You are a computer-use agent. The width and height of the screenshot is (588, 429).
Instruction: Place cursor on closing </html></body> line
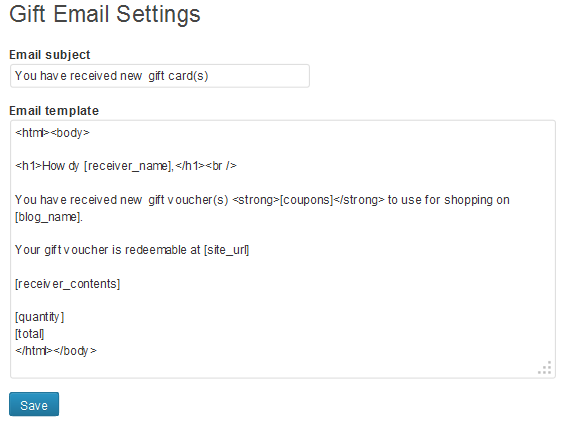tap(56, 351)
